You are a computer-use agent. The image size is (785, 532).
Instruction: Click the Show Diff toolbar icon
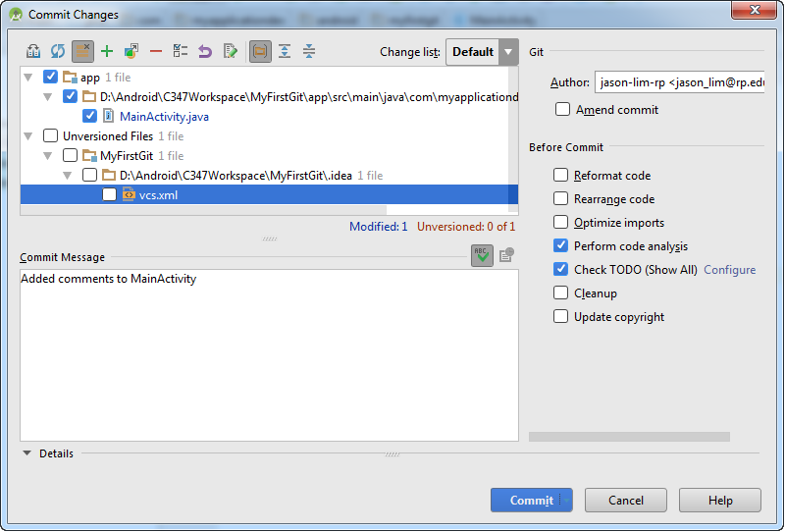click(33, 52)
